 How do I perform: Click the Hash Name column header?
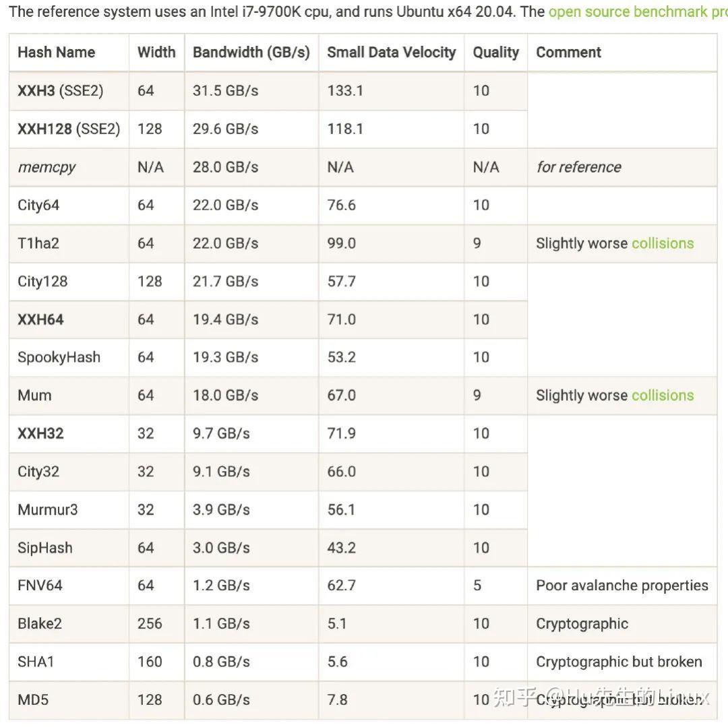tap(56, 53)
